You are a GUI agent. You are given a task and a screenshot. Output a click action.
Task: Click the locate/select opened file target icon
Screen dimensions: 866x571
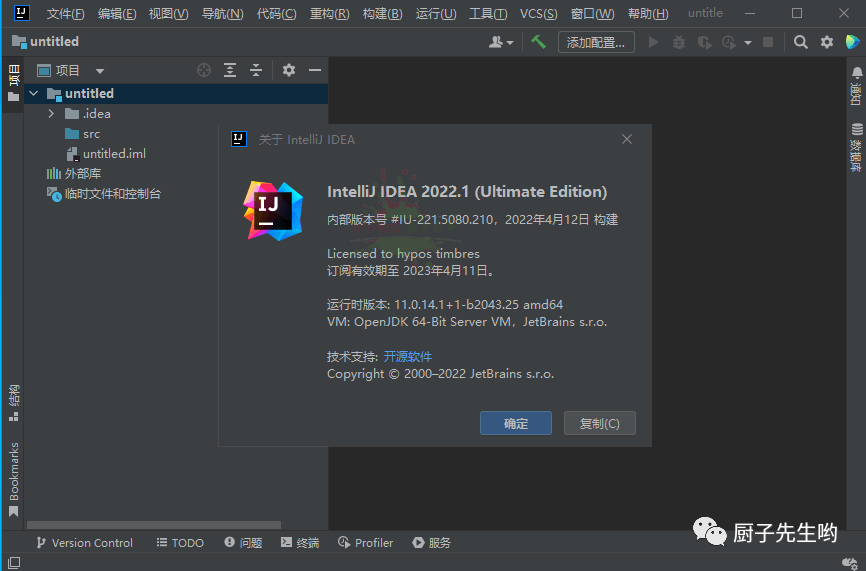(204, 70)
